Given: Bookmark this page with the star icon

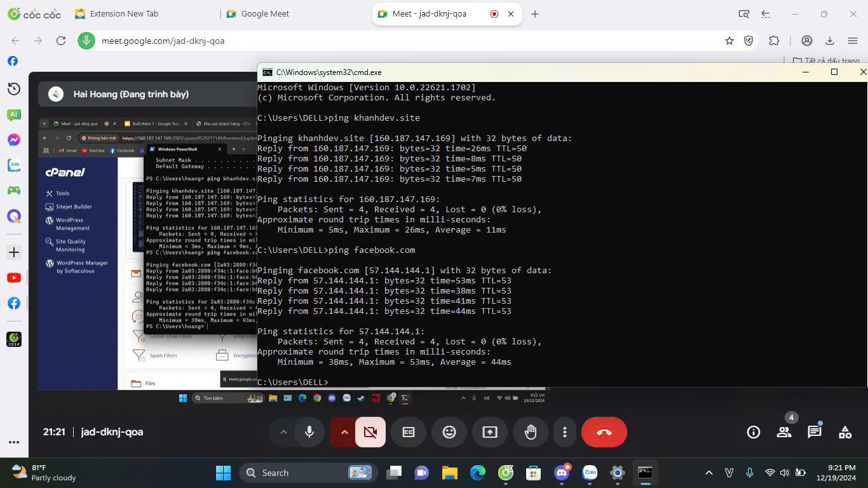Looking at the screenshot, I should point(729,41).
